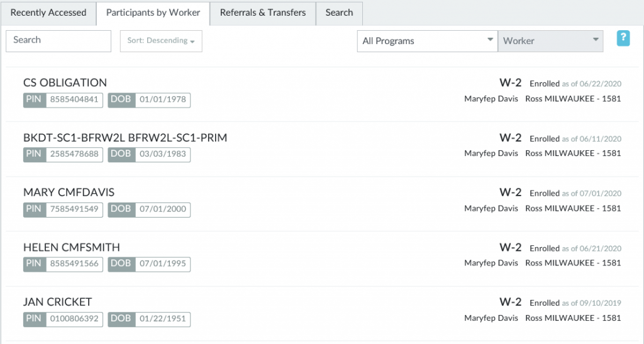
Task: Expand the Sort: Descending dropdown
Action: point(161,41)
